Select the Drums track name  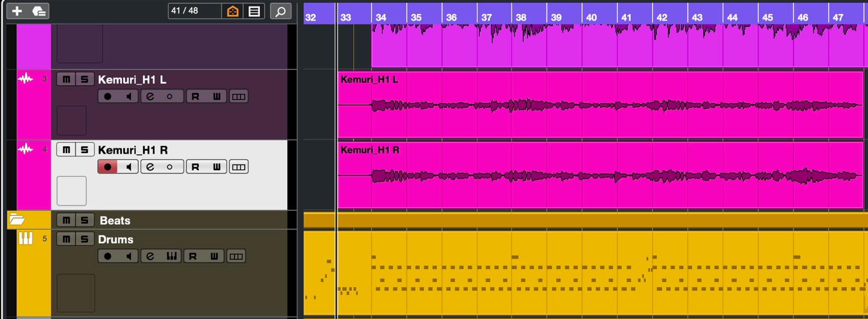(x=116, y=239)
